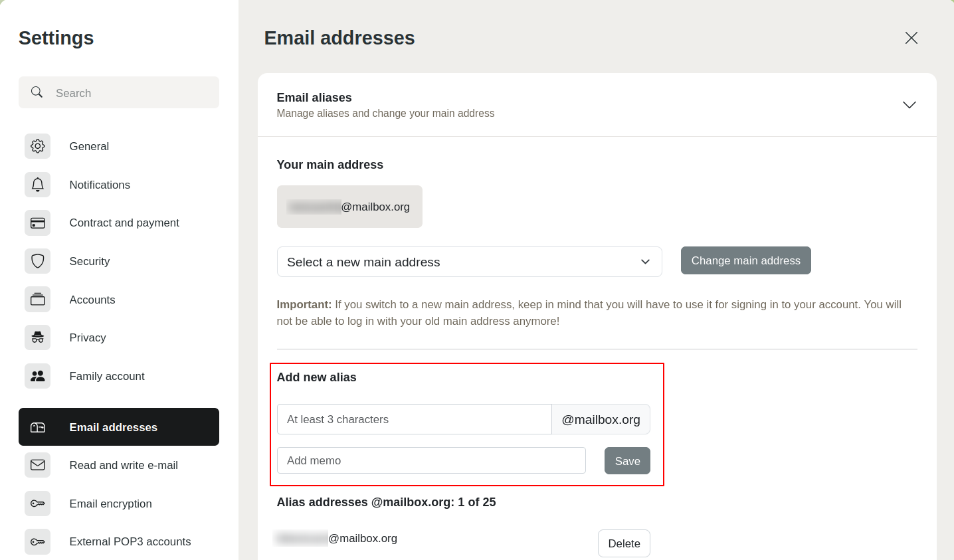Image resolution: width=954 pixels, height=560 pixels.
Task: Delete the existing mailbox.org alias
Action: point(624,543)
